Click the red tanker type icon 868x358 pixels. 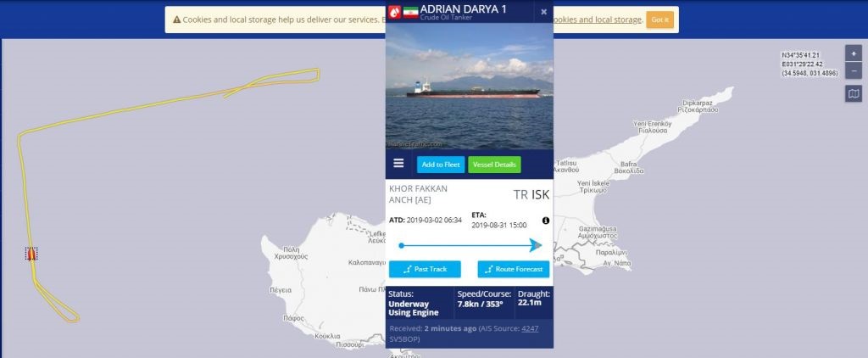(x=393, y=12)
